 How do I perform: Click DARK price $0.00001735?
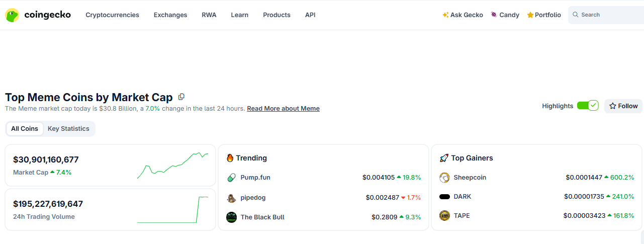coord(584,197)
